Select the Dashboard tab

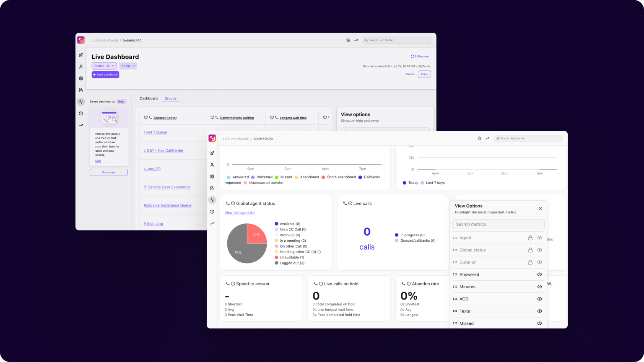pyautogui.click(x=149, y=98)
